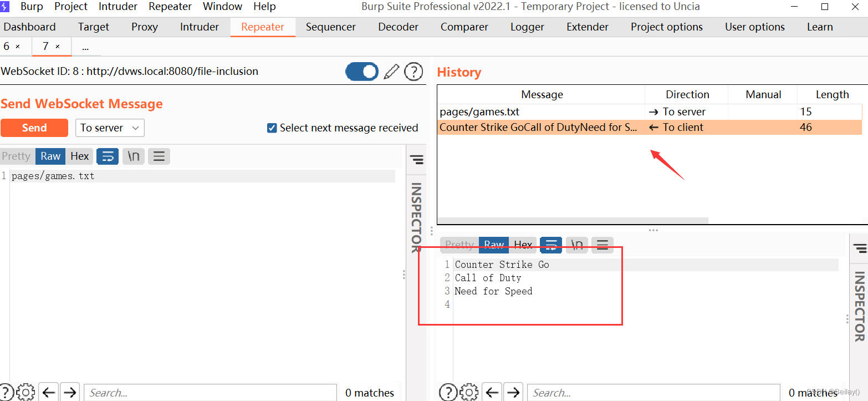The height and width of the screenshot is (401, 868).
Task: Switch to the Comparer tab
Action: [x=464, y=27]
